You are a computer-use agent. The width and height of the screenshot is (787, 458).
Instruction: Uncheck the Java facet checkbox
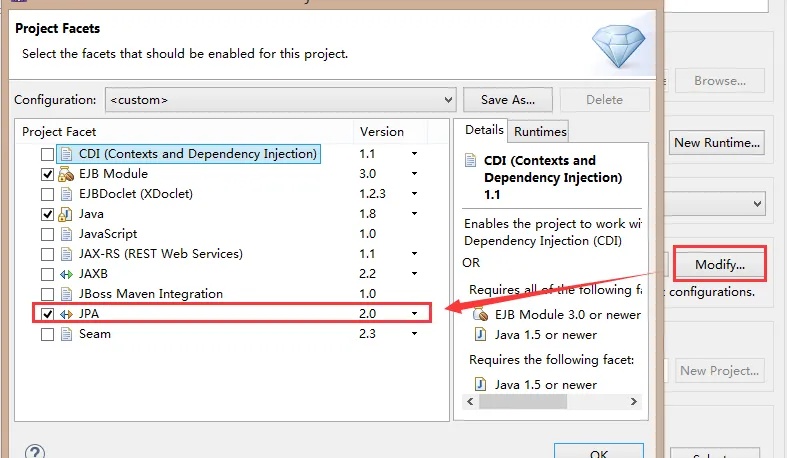[x=47, y=215]
